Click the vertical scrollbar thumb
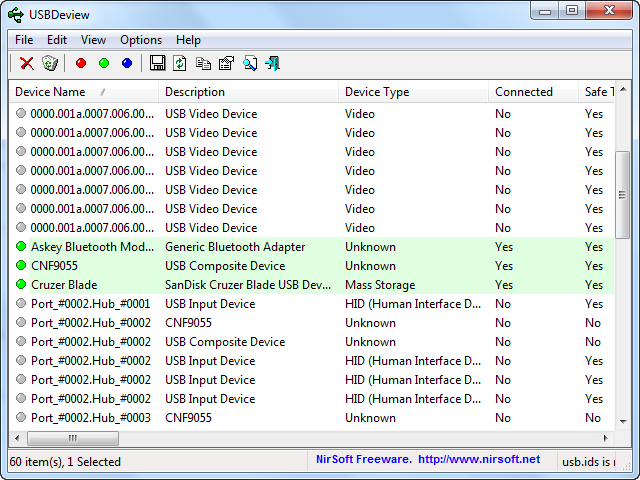Screen dimensions: 640x480 pos(622,195)
